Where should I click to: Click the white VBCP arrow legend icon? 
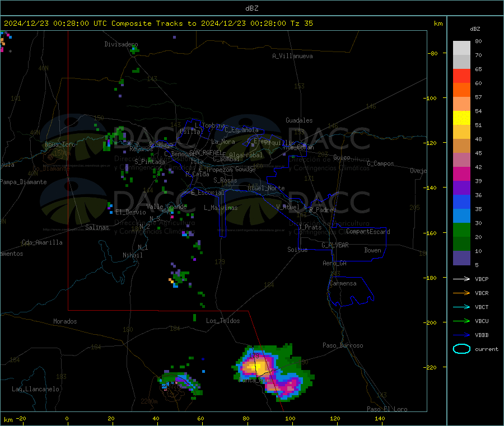pos(461,279)
